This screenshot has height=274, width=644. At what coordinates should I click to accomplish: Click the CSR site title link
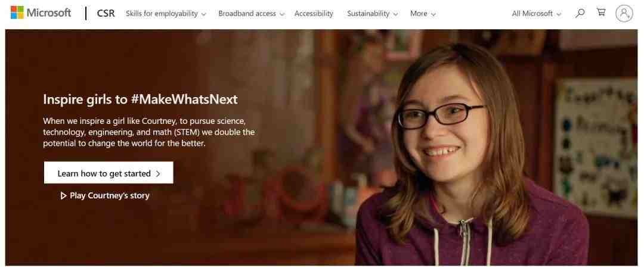[106, 14]
